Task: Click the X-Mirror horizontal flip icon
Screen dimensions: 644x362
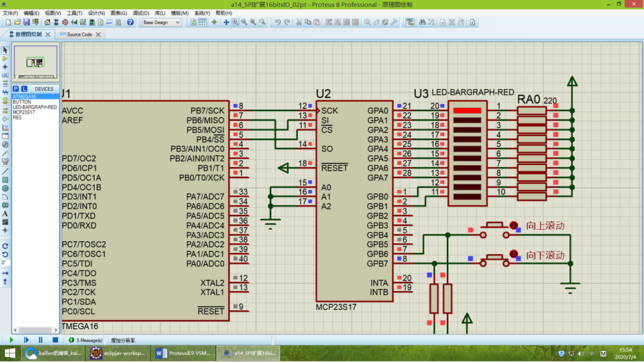Action: 5,273
